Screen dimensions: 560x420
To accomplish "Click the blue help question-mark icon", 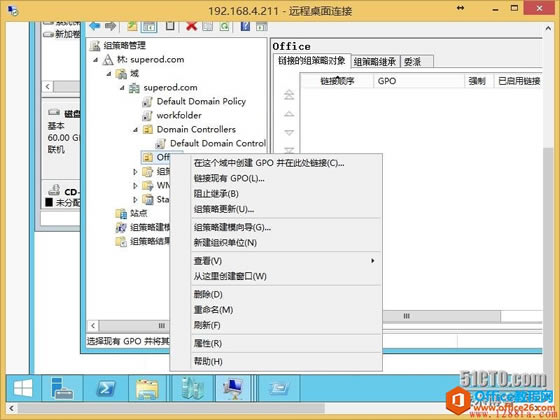I will click(x=245, y=26).
